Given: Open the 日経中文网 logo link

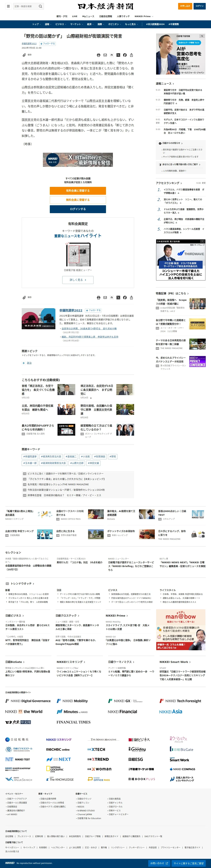Looking at the screenshot, I should (18, 722).
